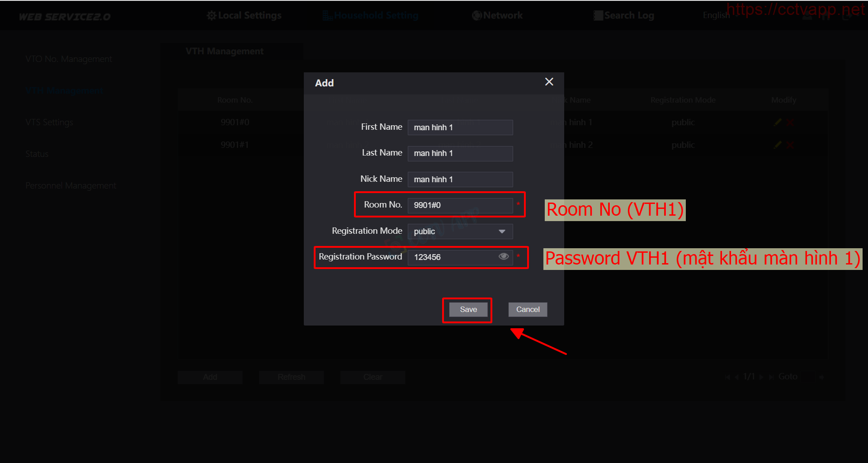
Task: Open the Search Log notebook icon
Action: click(x=598, y=16)
